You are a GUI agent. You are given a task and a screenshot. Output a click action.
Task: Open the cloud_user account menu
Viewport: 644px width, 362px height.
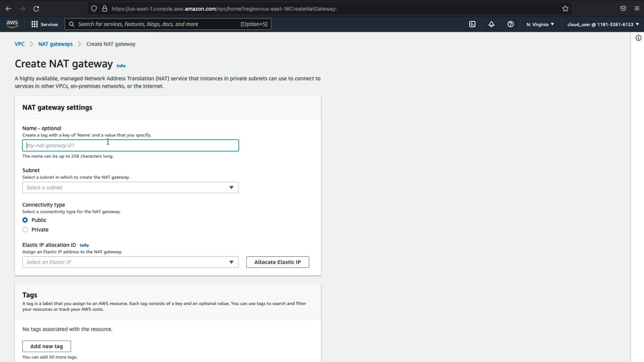click(x=603, y=24)
